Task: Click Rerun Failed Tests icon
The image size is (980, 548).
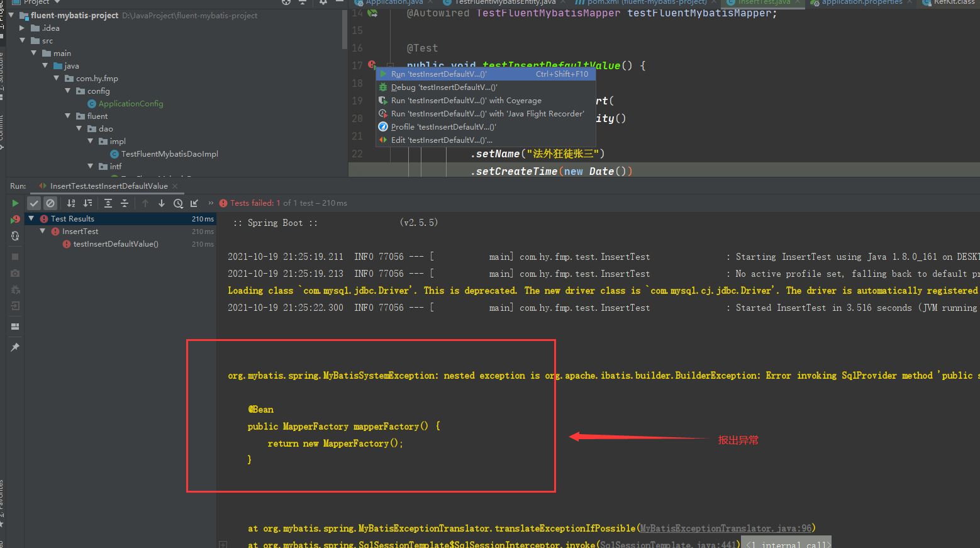Action: [15, 220]
